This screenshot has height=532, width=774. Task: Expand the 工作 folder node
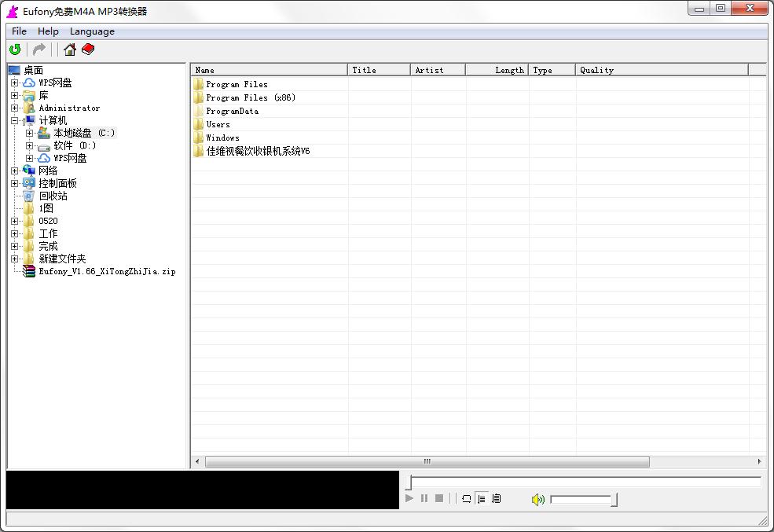click(x=14, y=233)
